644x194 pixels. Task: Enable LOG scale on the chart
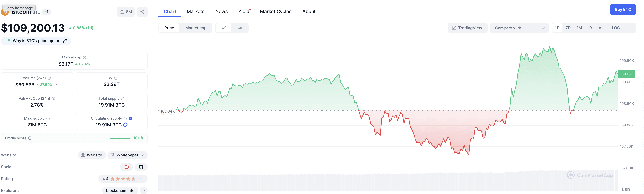(616, 28)
